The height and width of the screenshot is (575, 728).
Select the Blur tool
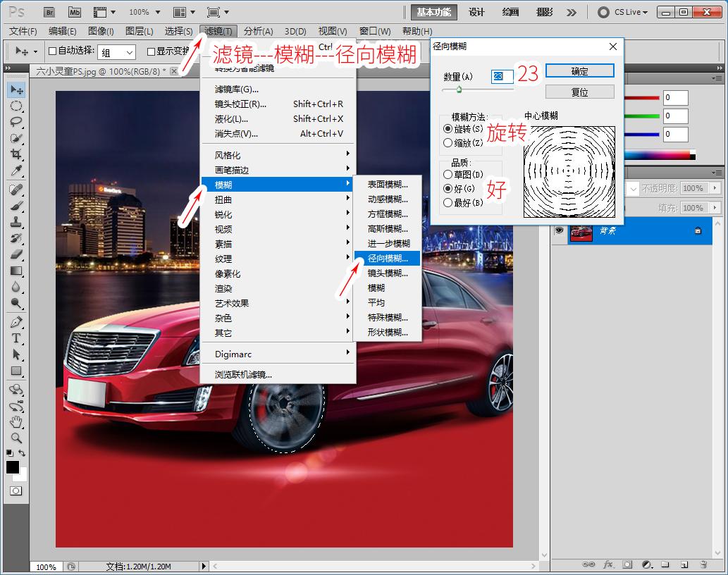(x=16, y=287)
